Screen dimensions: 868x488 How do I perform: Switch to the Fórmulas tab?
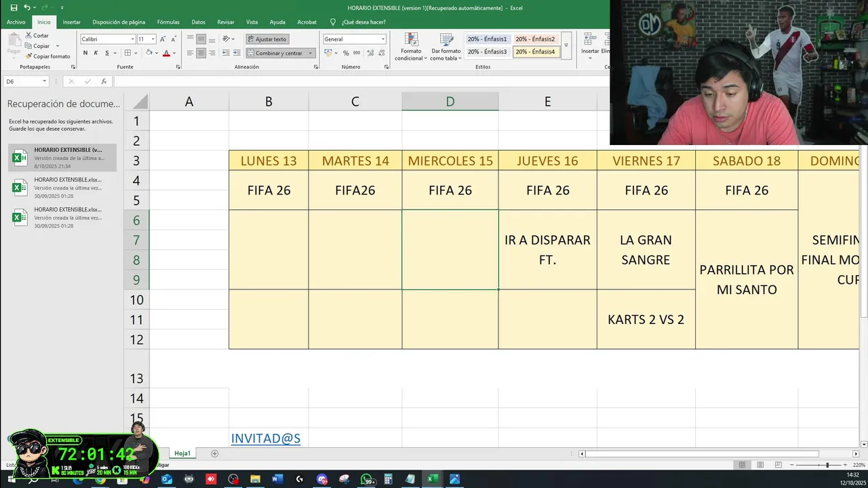(168, 22)
